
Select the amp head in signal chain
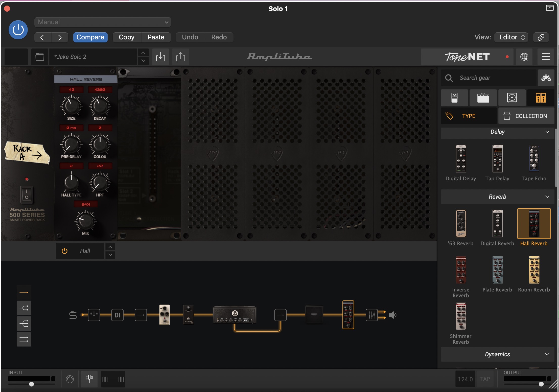(x=235, y=314)
